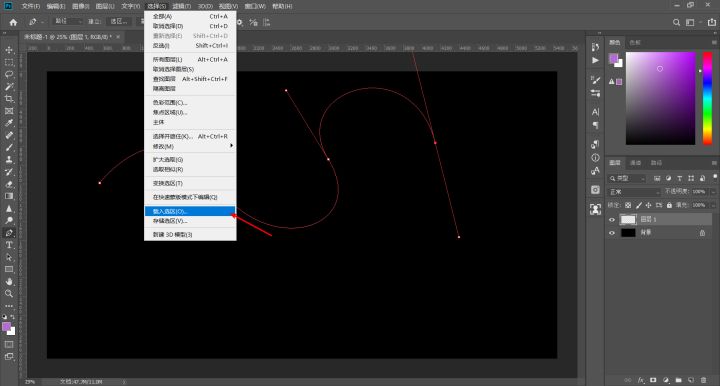Select the Eyedropper tool

coord(9,123)
